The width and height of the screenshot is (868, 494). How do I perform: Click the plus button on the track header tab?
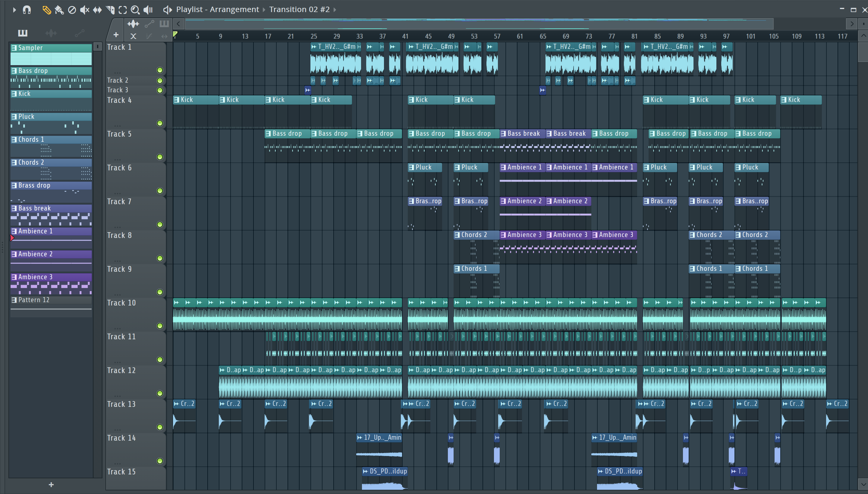point(116,35)
